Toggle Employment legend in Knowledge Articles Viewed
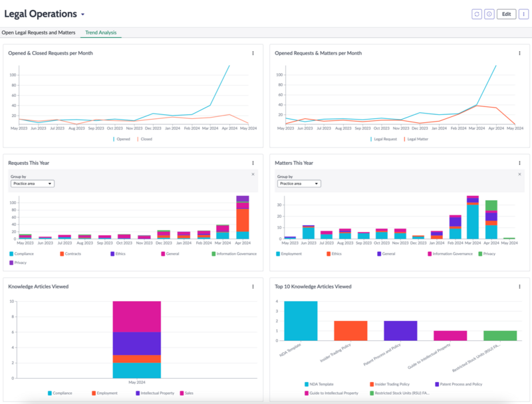Screen dimensions: 532x404 tap(104, 393)
